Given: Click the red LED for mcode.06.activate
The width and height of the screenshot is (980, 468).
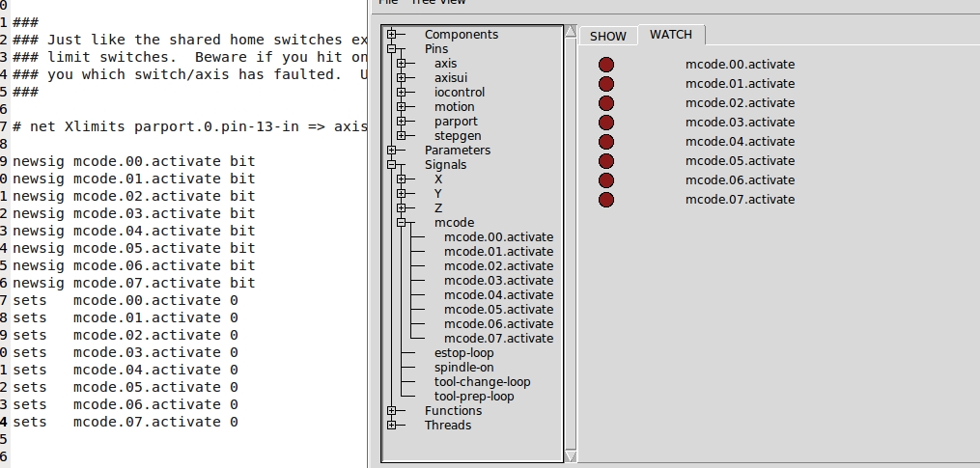Looking at the screenshot, I should (x=606, y=180).
